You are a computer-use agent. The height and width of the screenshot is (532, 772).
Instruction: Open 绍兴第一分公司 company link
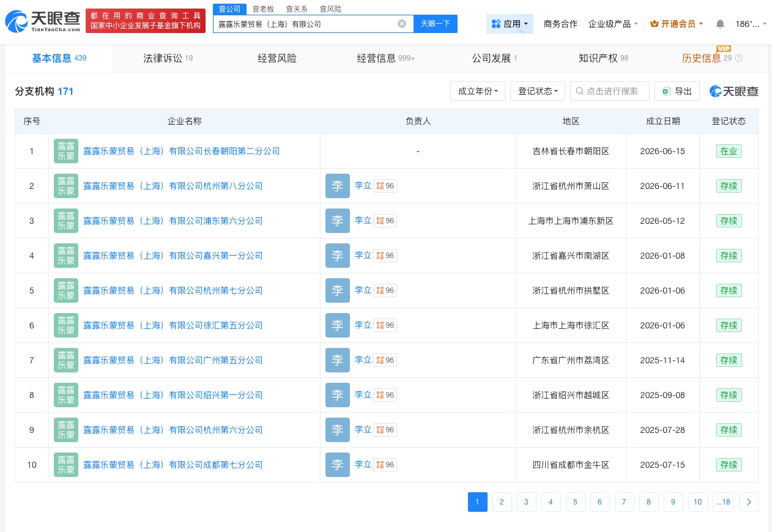coord(173,395)
